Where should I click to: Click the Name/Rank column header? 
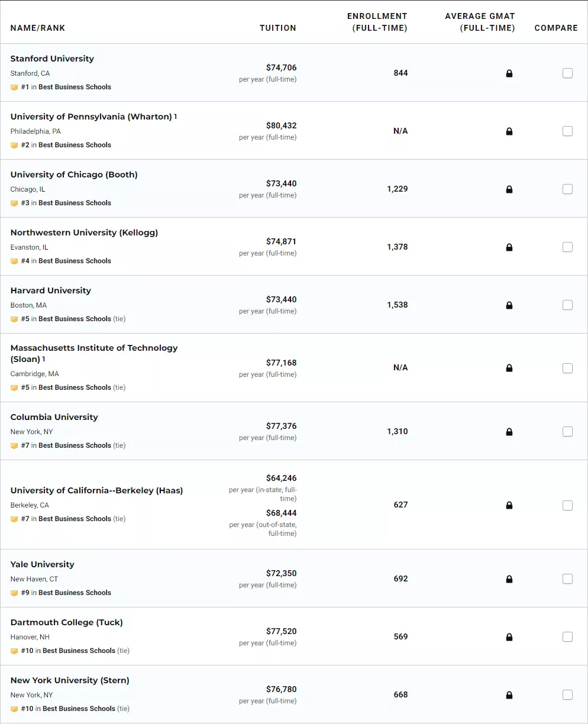(x=38, y=28)
